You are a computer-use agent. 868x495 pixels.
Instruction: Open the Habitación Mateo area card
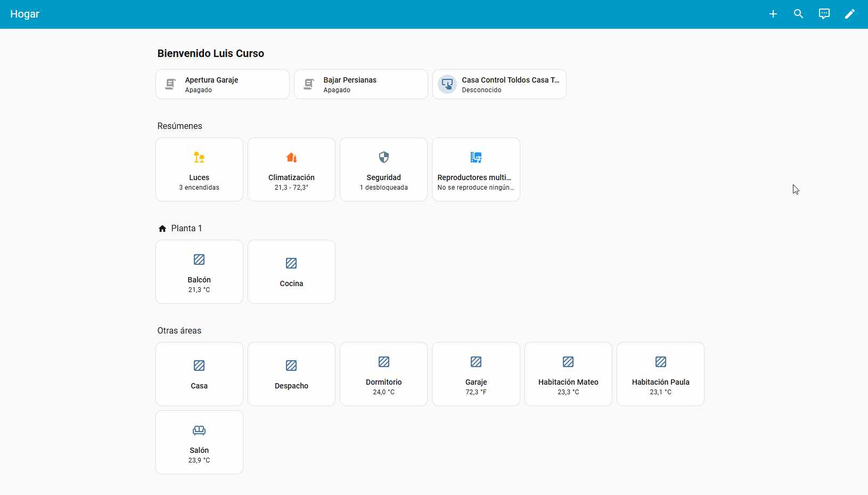[x=568, y=374]
